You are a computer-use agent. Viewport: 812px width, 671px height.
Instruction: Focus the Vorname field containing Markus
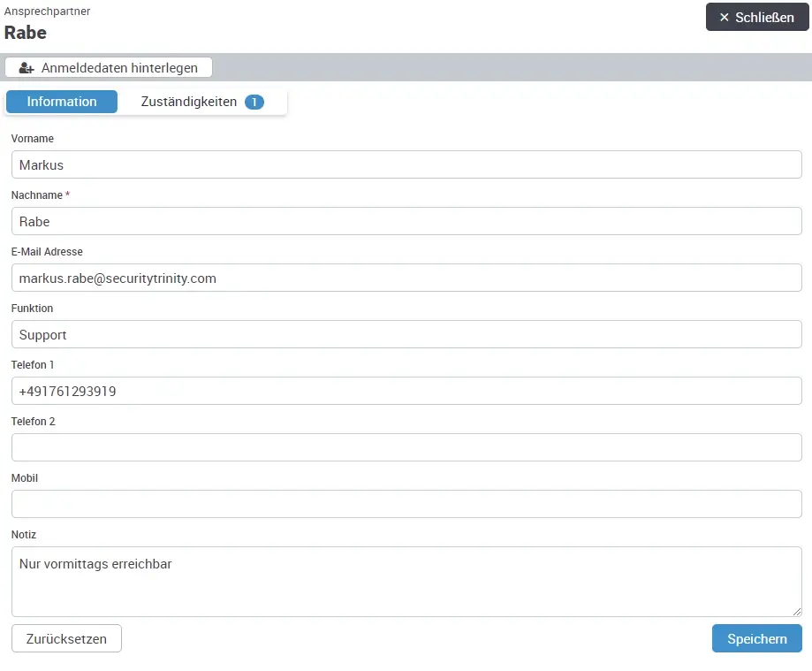point(406,164)
